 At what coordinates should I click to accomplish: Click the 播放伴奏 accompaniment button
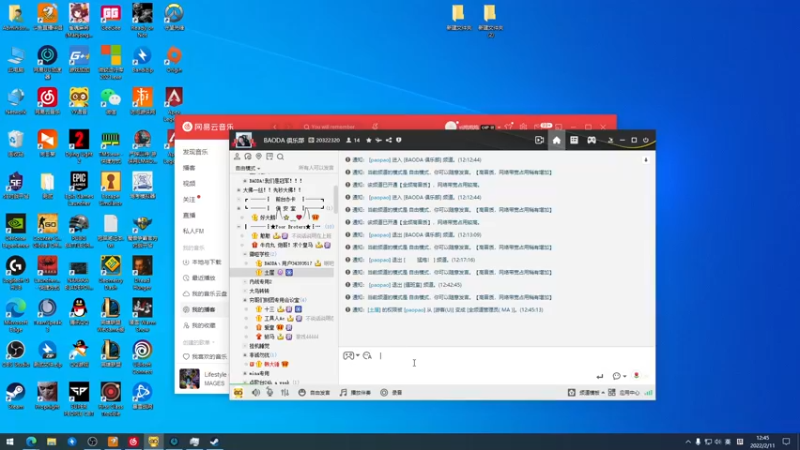[356, 392]
